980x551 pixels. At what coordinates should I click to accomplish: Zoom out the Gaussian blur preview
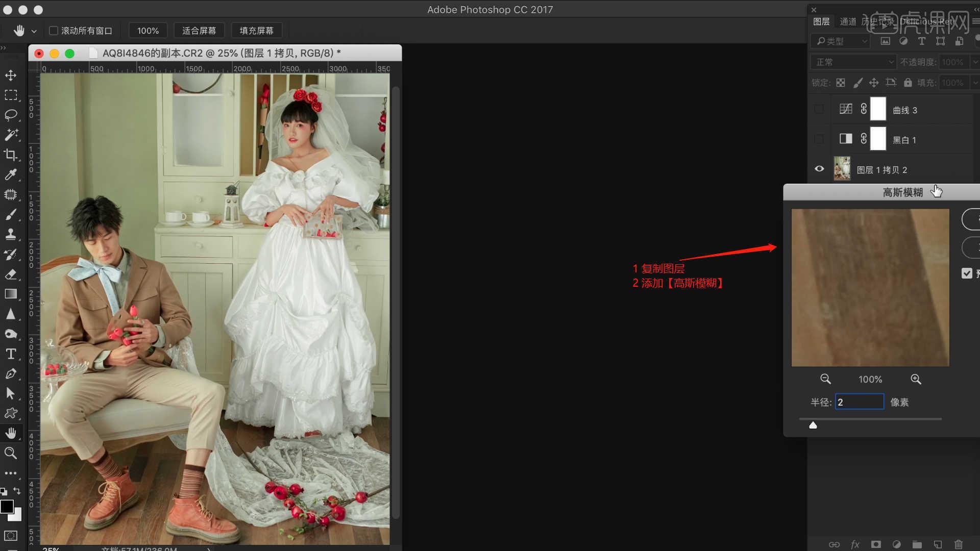pos(825,379)
